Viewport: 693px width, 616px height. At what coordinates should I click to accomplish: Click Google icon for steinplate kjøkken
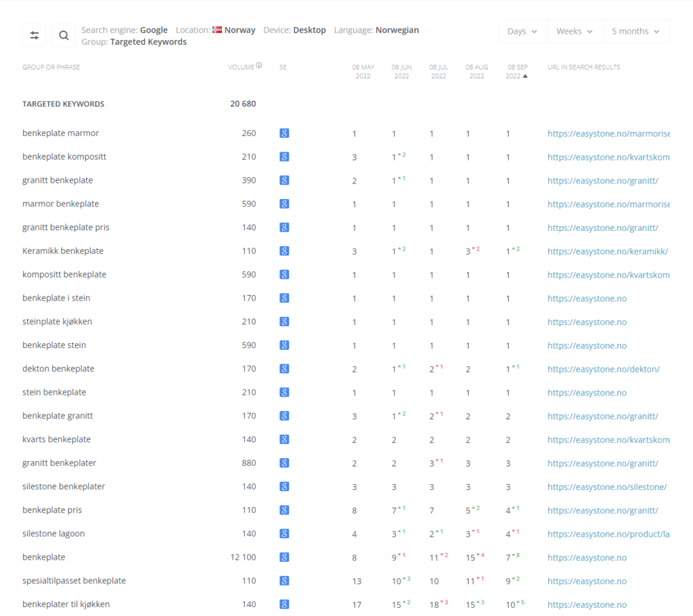coord(284,322)
